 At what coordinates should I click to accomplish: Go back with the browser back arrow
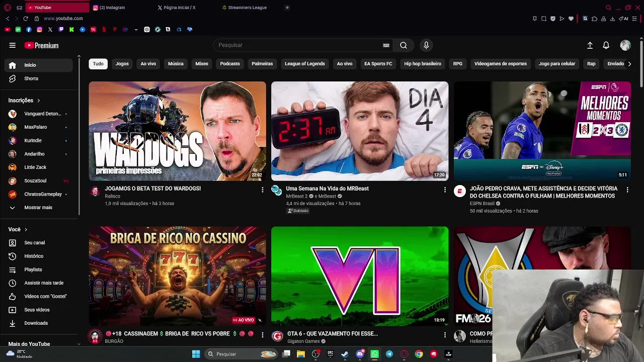[8, 19]
